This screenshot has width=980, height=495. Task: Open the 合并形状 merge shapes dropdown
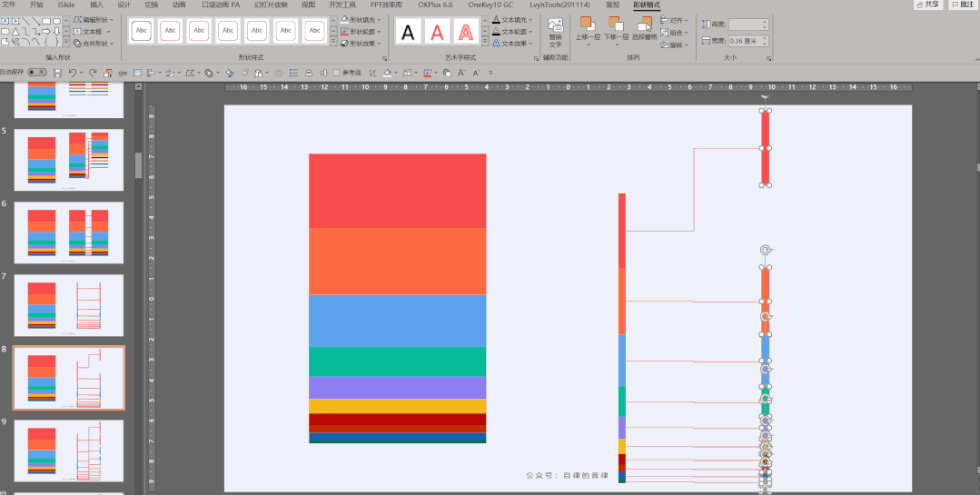pos(94,44)
